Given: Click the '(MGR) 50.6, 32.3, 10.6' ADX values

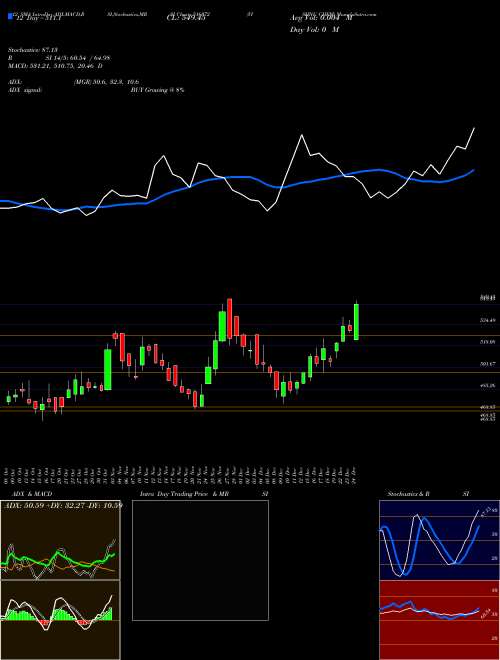Looking at the screenshot, I should pos(106,82).
